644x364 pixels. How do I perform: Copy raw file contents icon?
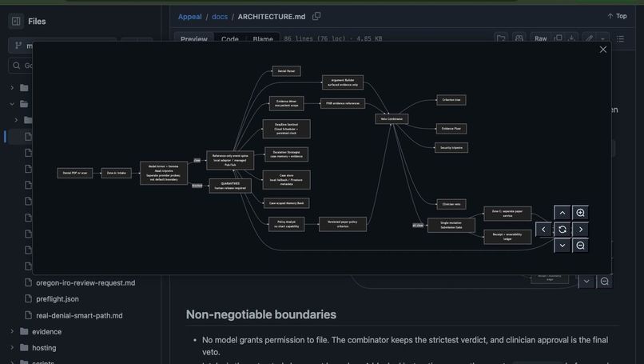point(559,38)
